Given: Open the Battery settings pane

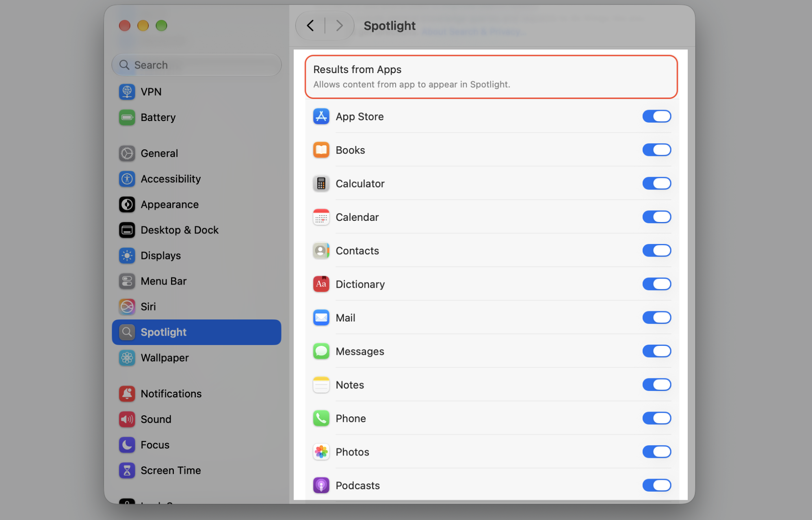Looking at the screenshot, I should pyautogui.click(x=196, y=117).
